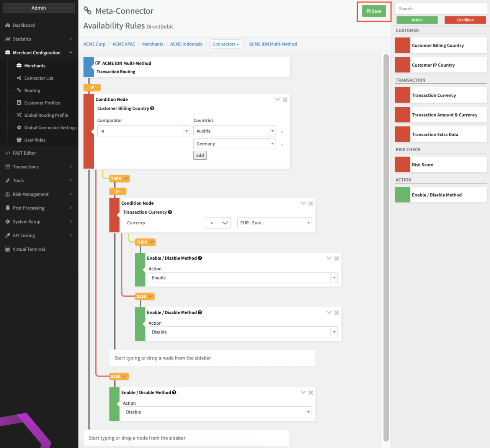Open Routing under Merchant Configuration
490x448 pixels.
[x=32, y=91]
